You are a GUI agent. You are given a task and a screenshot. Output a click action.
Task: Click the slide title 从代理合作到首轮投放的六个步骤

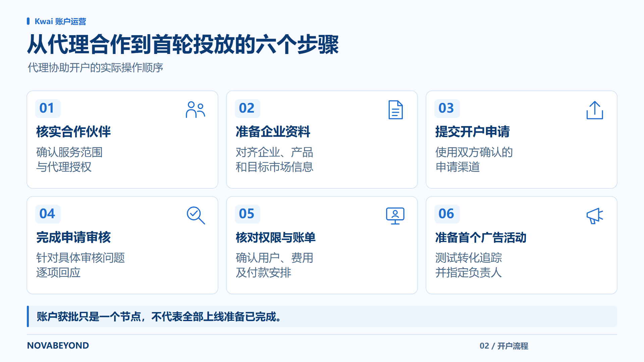(183, 44)
